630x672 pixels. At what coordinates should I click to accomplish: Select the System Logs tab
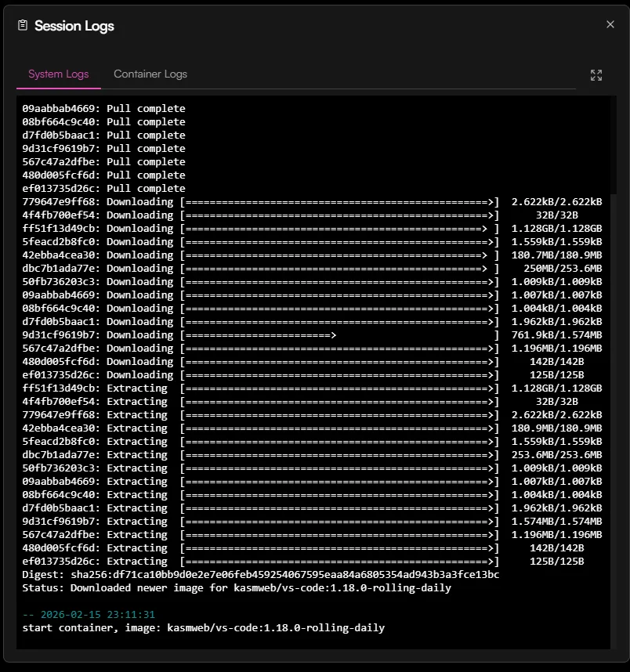pyautogui.click(x=58, y=74)
